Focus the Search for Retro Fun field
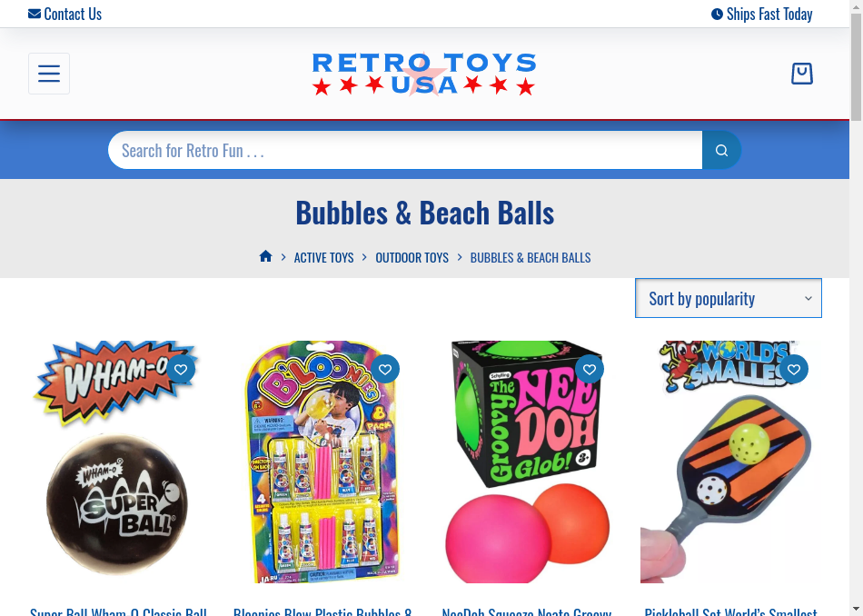The image size is (863, 616). [405, 150]
